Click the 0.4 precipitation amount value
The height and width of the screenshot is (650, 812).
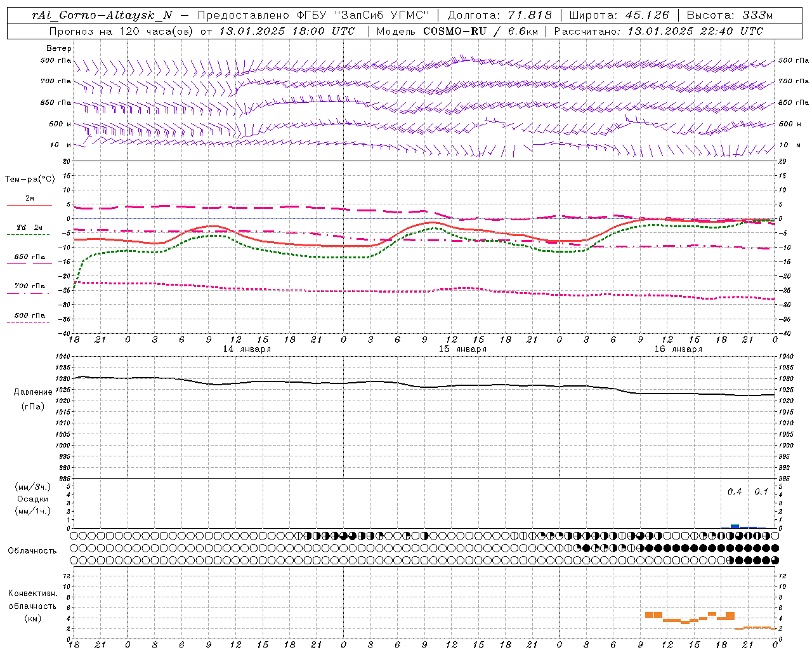point(735,491)
